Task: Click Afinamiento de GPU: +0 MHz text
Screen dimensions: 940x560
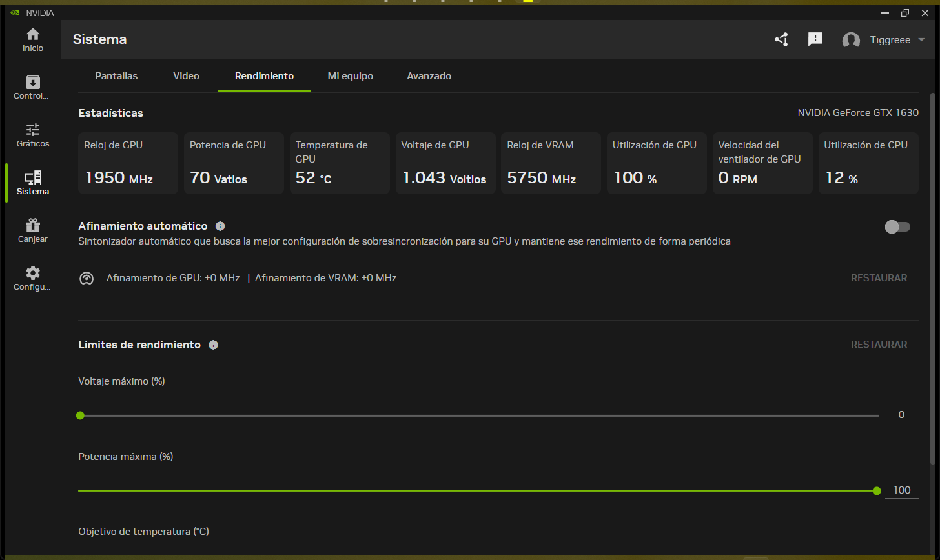Action: (173, 278)
